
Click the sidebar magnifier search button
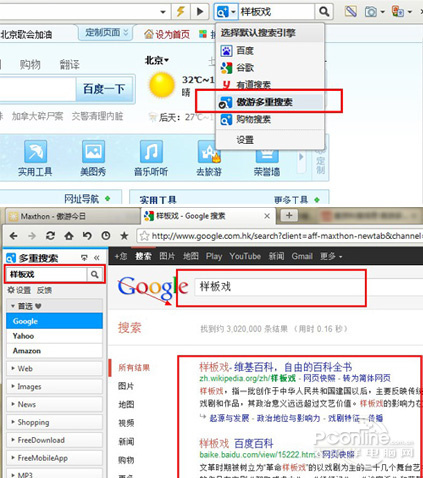tap(95, 274)
